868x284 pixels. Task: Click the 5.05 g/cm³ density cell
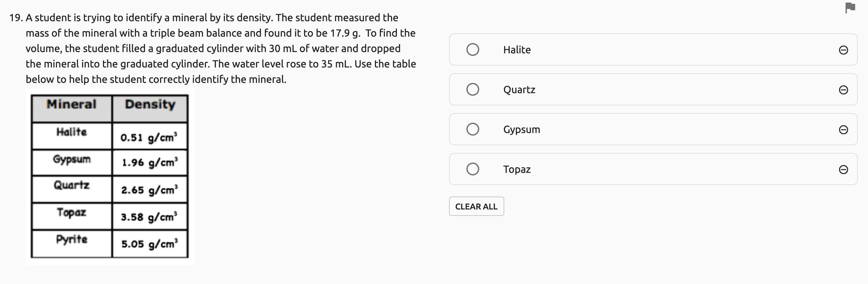pyautogui.click(x=149, y=244)
